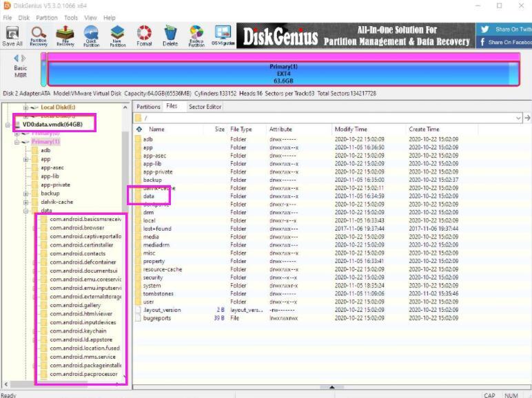Click the tree panel scroll-up arrow
Image resolution: width=532 pixels, height=398 pixels.
tap(125, 107)
